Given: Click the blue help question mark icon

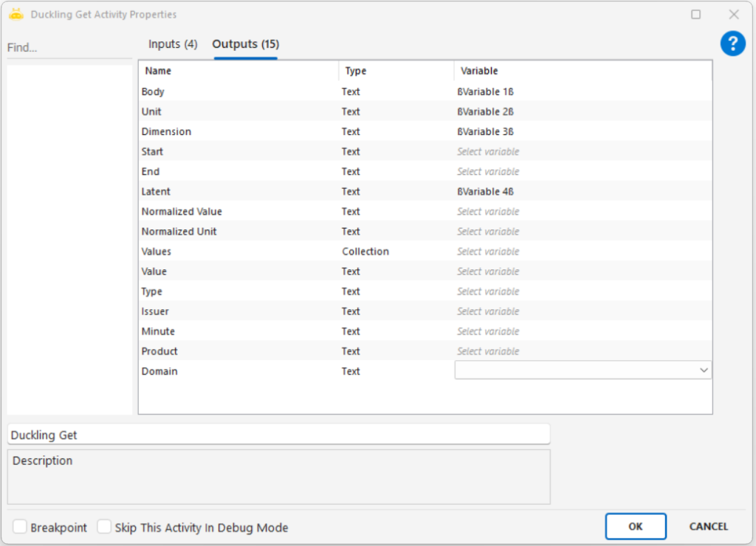Looking at the screenshot, I should click(732, 44).
